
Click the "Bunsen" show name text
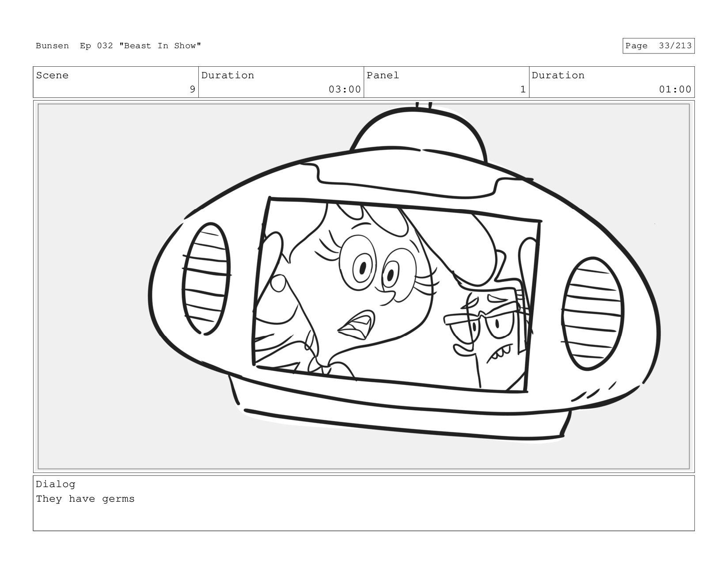tap(52, 46)
